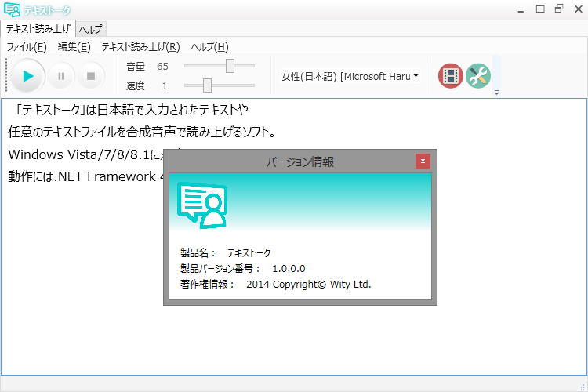588x392 pixels.
Task: Click the 音量 label
Action: [136, 67]
